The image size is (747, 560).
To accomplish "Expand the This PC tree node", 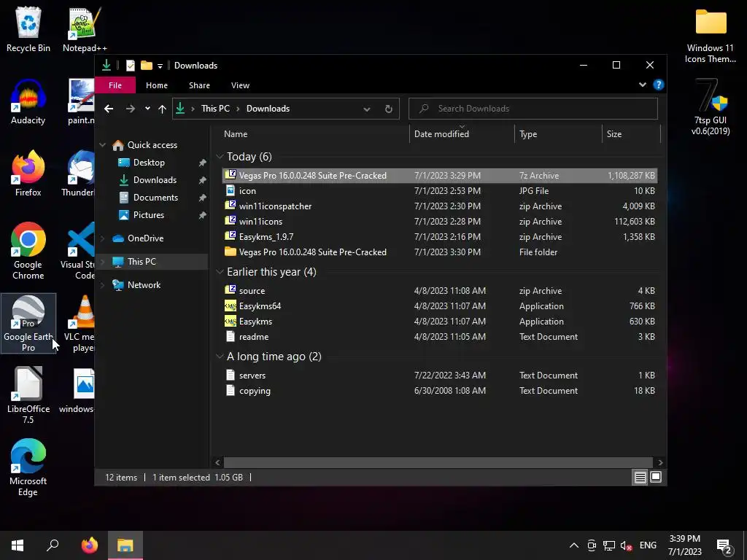I will point(102,262).
